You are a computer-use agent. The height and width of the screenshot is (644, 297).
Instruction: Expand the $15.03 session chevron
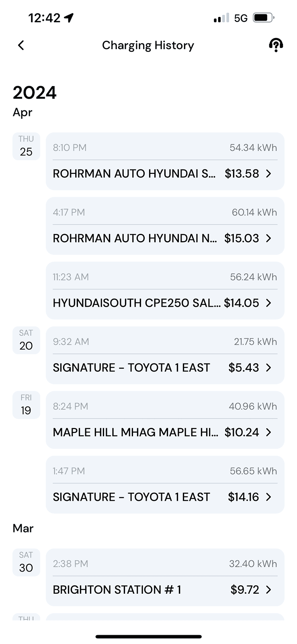[x=269, y=238]
